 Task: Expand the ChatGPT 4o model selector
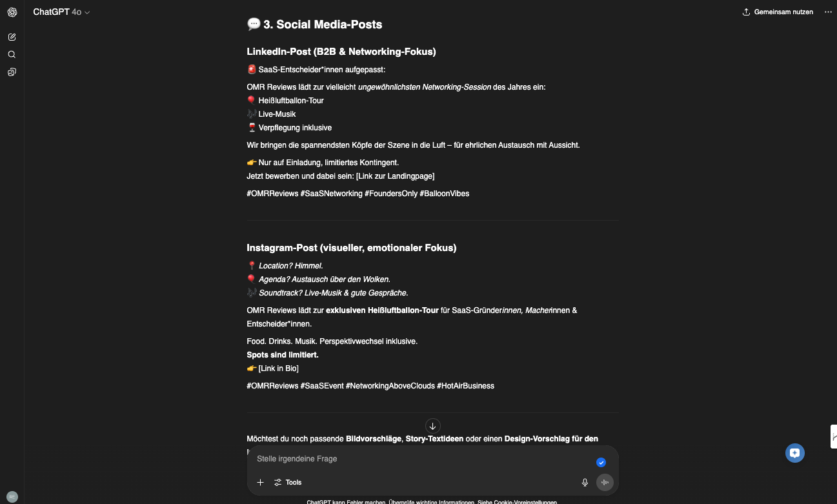(62, 12)
